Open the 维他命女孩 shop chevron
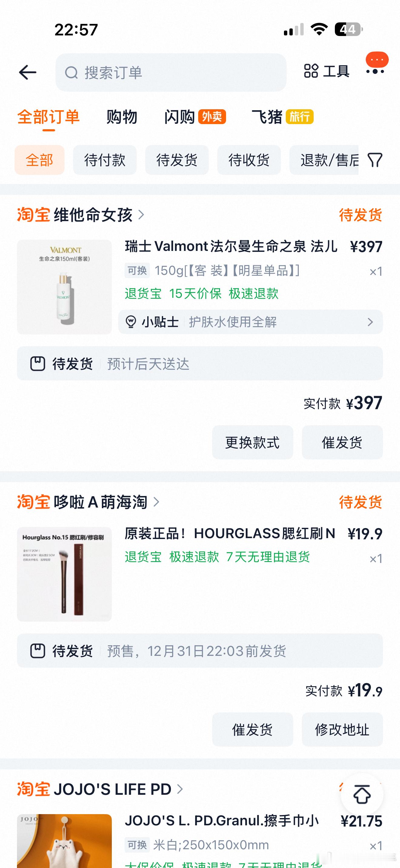Screen dimensions: 400x868 141,215
